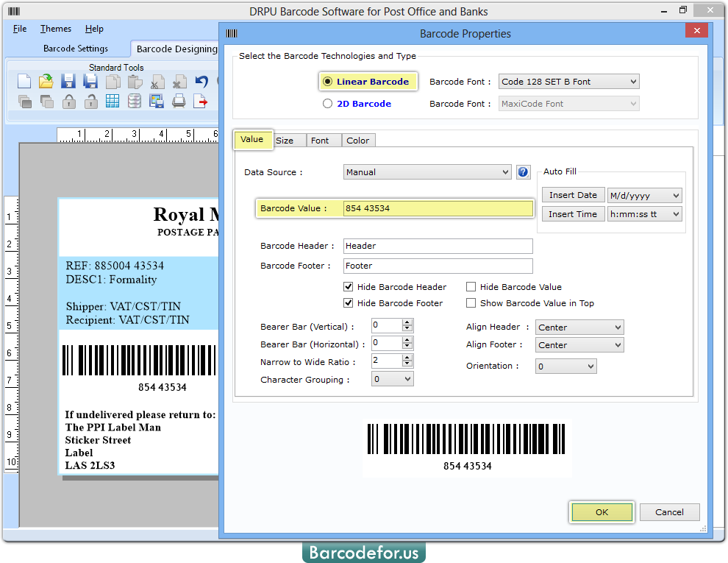Increase Bearer Bar Vertical value
Screen dimensions: 728x563
coord(407,322)
